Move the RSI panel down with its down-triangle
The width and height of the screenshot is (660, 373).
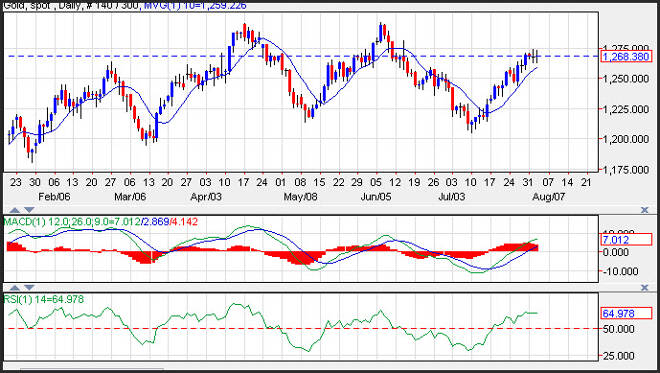tap(29, 288)
